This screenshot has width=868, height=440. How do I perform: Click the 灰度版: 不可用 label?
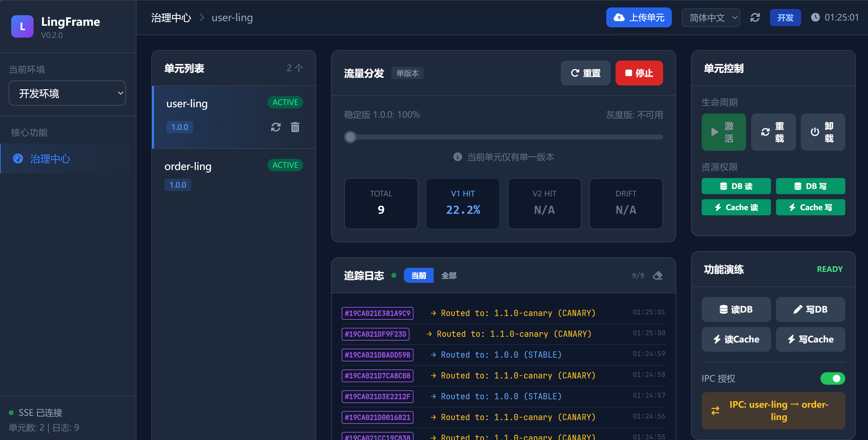click(x=634, y=115)
